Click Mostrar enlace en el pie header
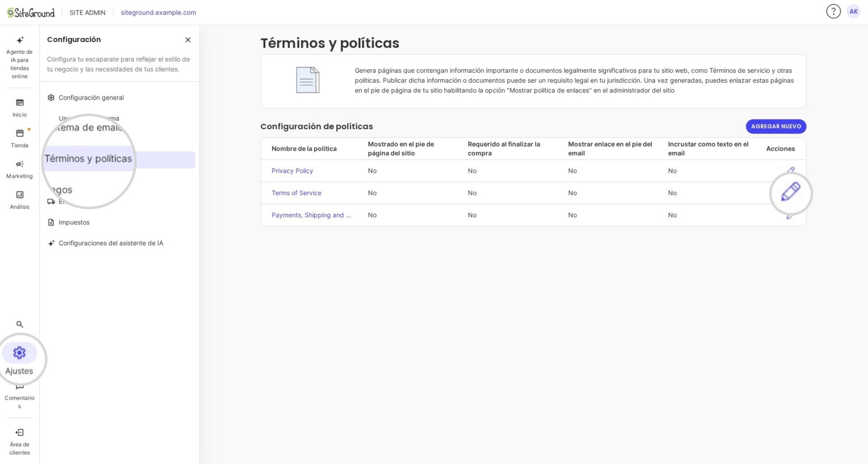868x464 pixels. pyautogui.click(x=610, y=149)
